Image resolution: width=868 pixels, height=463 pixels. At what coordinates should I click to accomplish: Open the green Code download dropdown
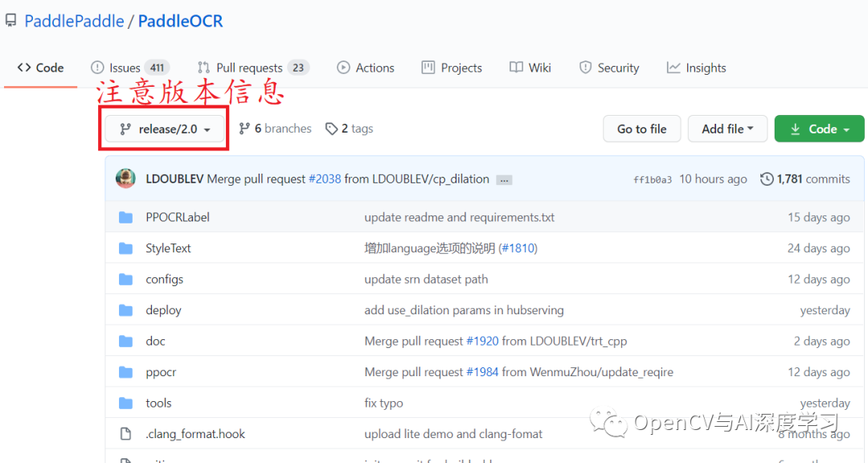click(x=819, y=129)
